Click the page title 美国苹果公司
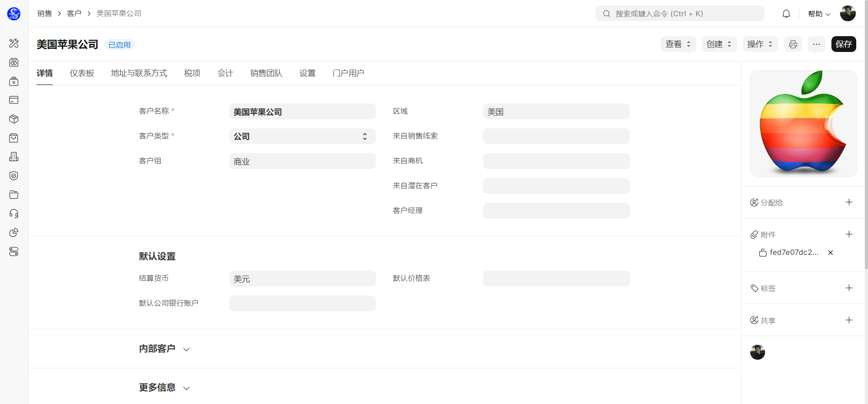Viewport: 868px width, 404px height. pyautogui.click(x=67, y=44)
